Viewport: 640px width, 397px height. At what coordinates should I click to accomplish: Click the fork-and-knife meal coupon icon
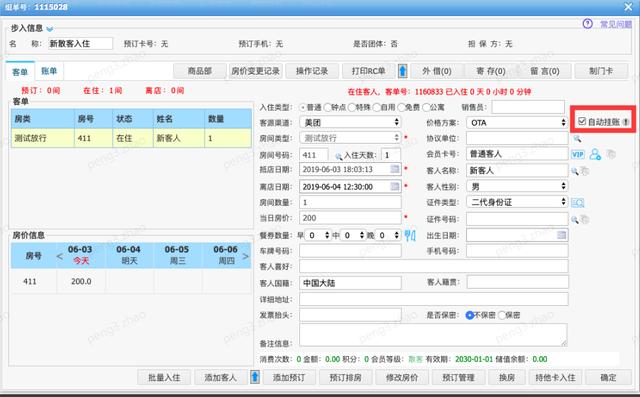(x=410, y=235)
